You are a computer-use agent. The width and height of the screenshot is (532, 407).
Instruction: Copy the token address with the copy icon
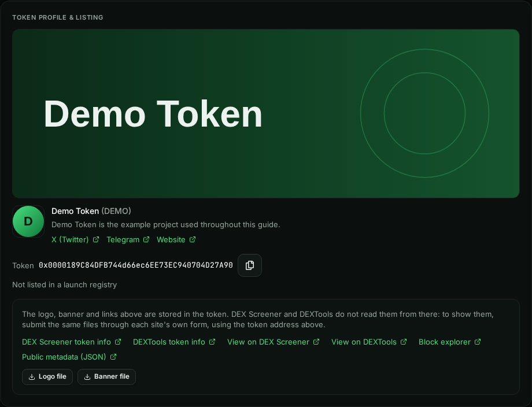[250, 265]
